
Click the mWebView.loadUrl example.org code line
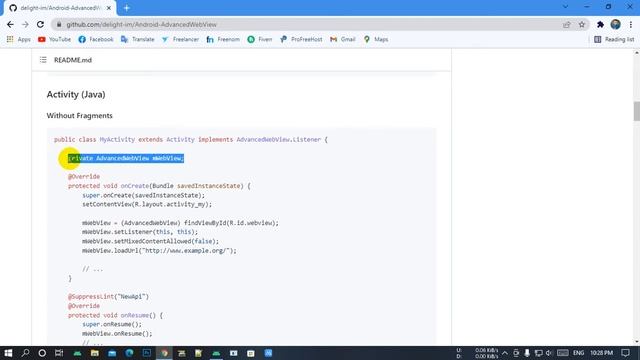pos(159,251)
